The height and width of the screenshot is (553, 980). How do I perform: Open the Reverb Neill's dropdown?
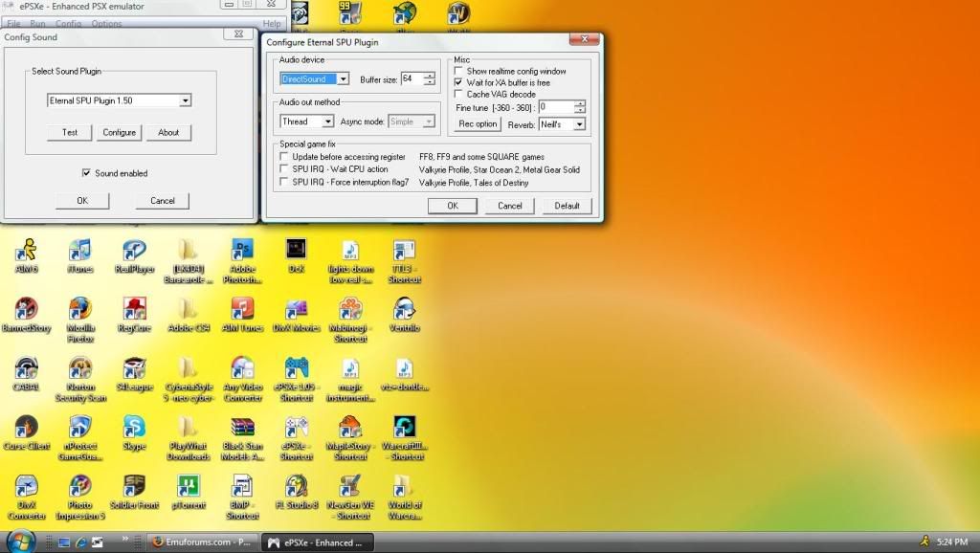coord(579,124)
